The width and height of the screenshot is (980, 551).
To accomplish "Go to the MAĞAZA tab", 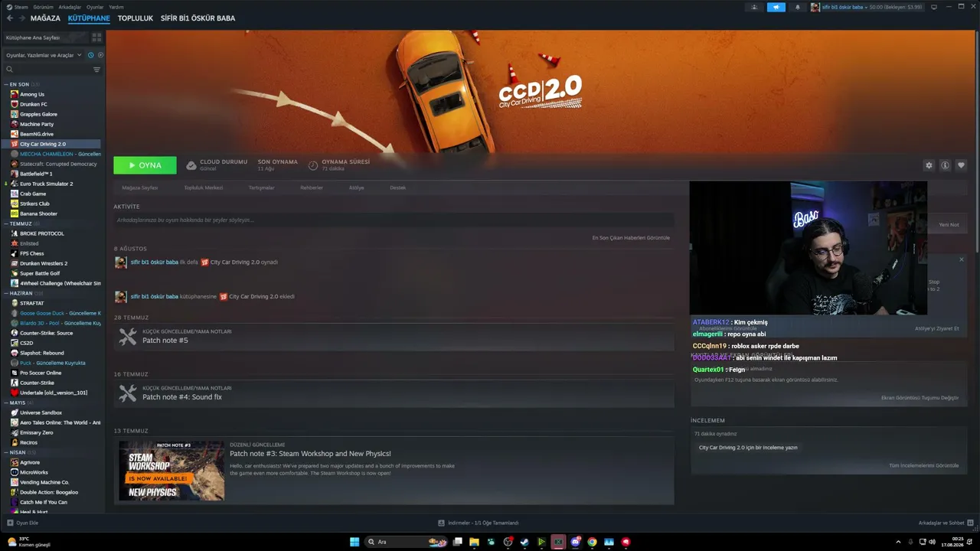I will pos(45,18).
